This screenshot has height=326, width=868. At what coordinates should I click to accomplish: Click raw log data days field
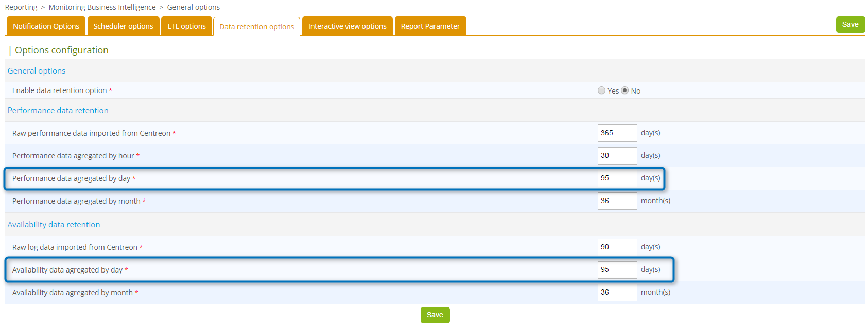(x=617, y=247)
